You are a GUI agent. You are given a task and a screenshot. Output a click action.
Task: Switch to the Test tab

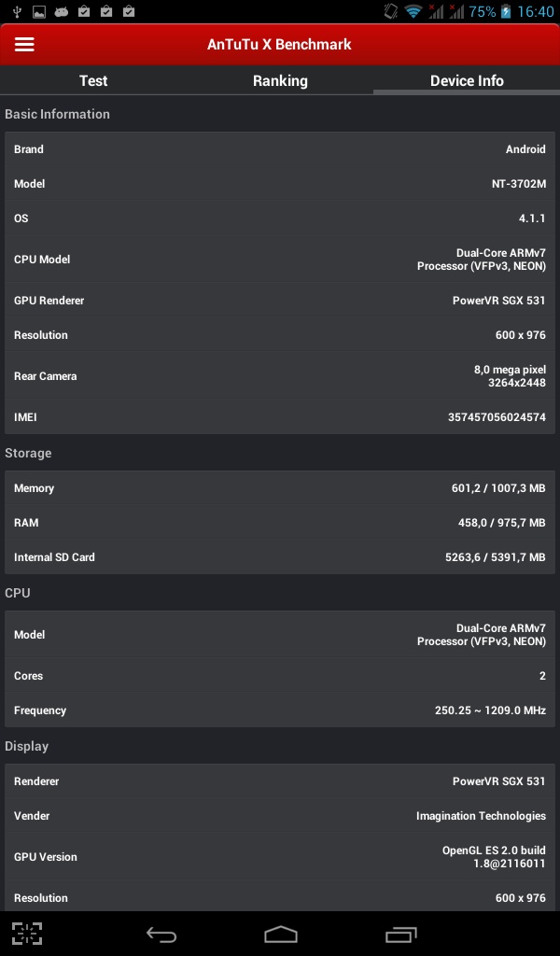(93, 80)
